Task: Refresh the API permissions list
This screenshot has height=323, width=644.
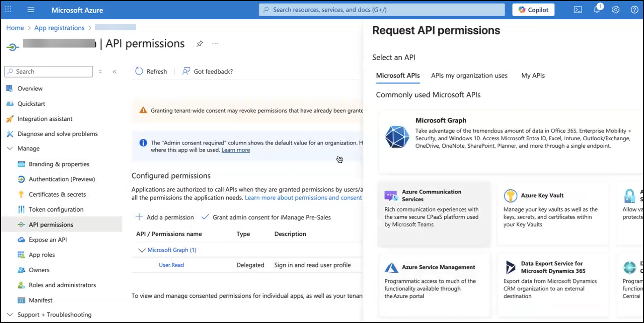Action: click(151, 71)
